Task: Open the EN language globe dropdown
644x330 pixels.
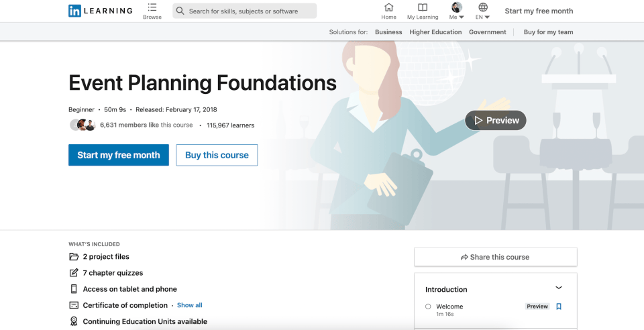Action: pos(483,7)
